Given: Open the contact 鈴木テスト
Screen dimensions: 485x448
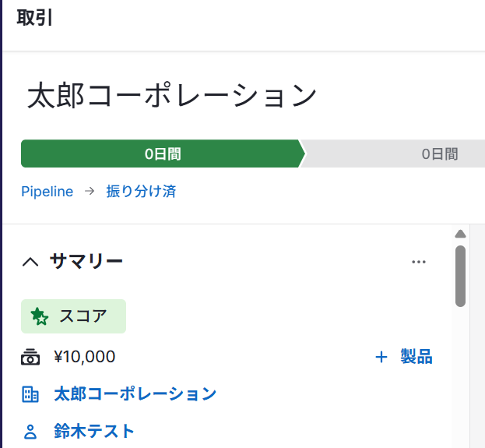Looking at the screenshot, I should click(x=94, y=431).
